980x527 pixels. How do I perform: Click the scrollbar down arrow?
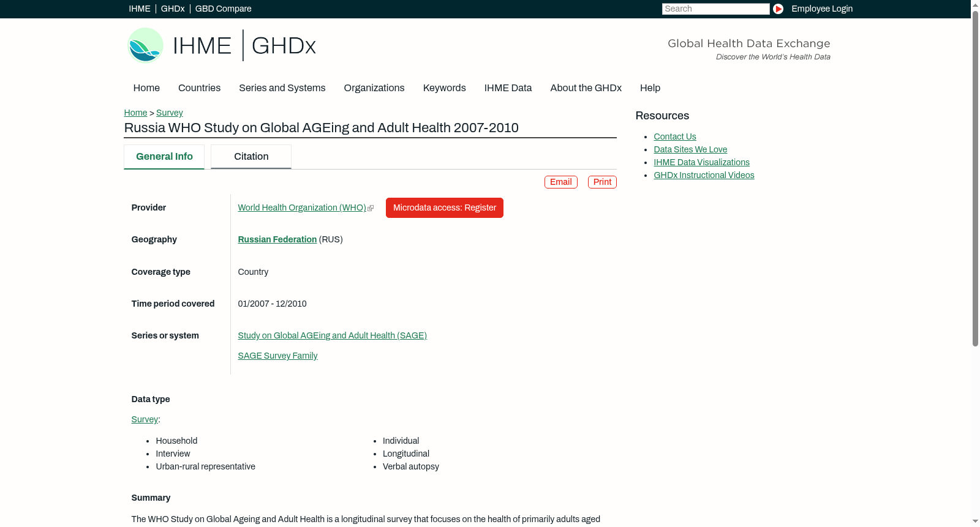[975, 521]
